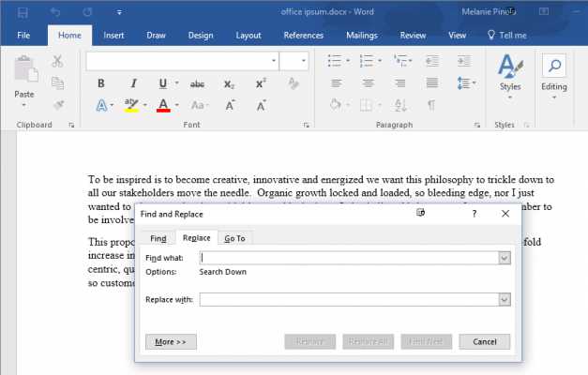Click Text Effects icon

(101, 105)
